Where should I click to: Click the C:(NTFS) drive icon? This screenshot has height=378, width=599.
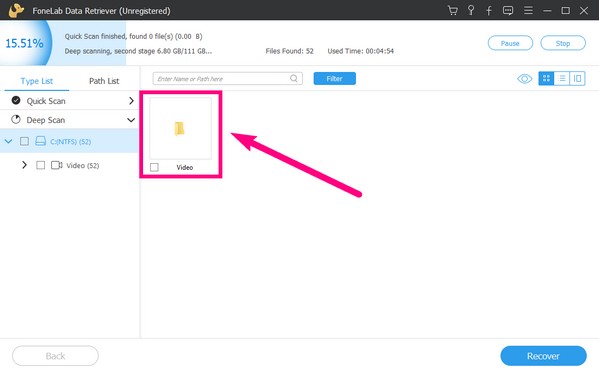click(40, 141)
